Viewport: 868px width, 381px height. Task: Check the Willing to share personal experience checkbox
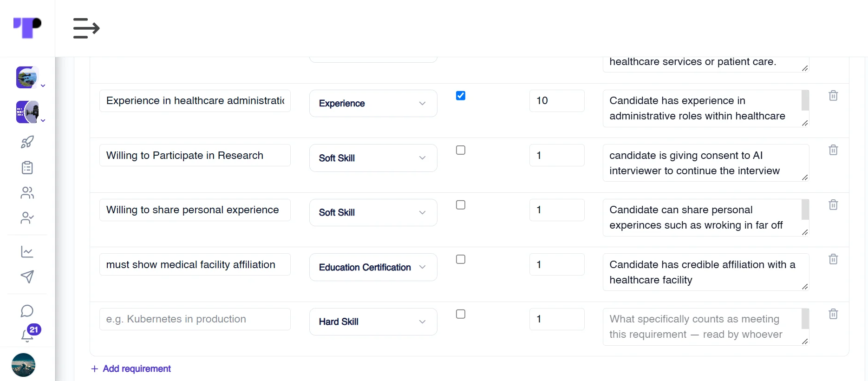click(x=461, y=205)
